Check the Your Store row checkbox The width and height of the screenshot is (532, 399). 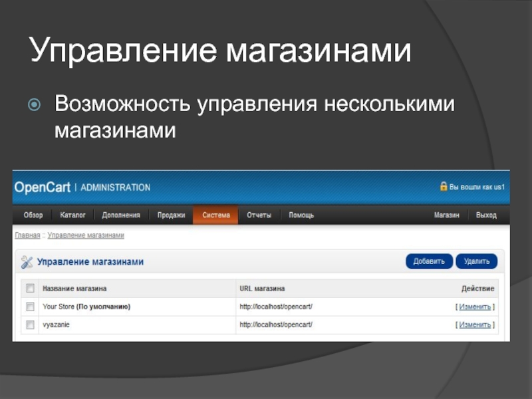point(30,307)
